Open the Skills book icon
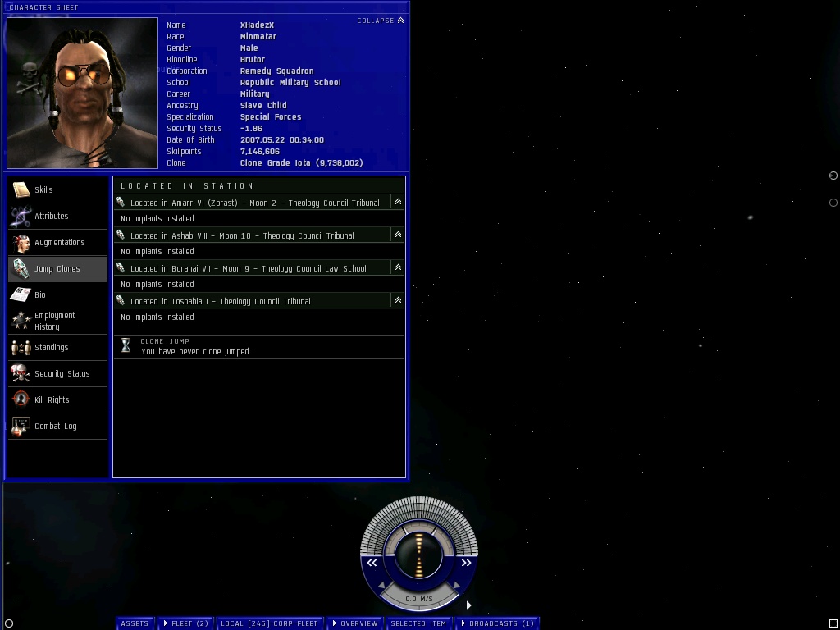 click(x=21, y=189)
